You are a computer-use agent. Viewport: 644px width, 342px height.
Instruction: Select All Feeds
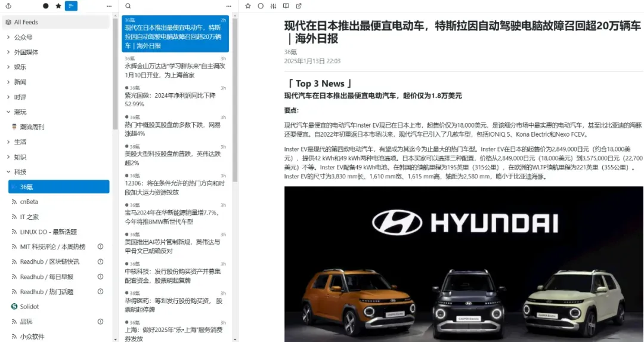[56, 22]
